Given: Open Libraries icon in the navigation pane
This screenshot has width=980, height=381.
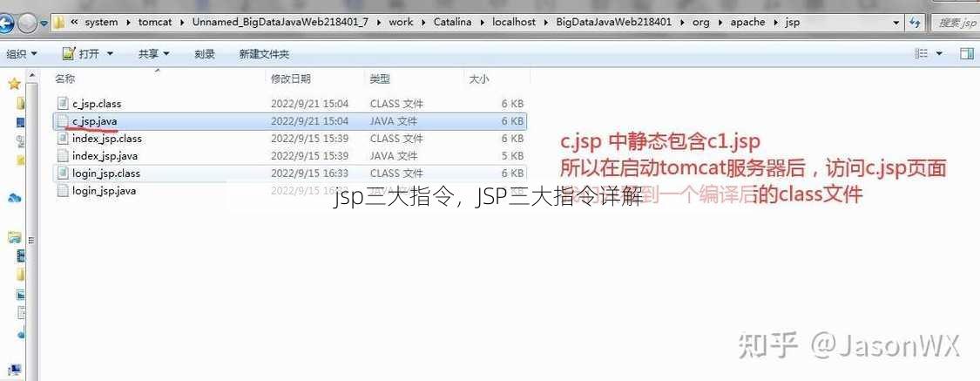Looking at the screenshot, I should coord(14,237).
